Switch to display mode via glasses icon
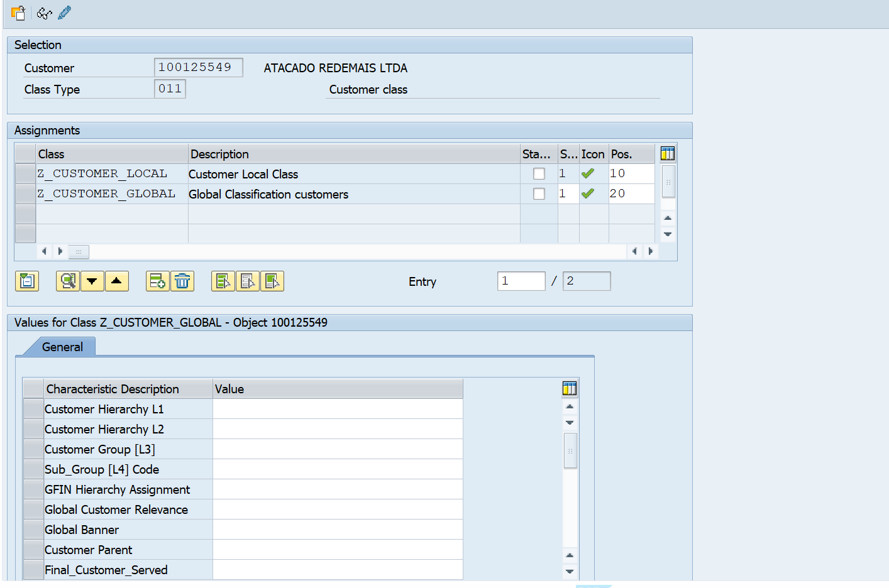The image size is (889, 588). [44, 13]
